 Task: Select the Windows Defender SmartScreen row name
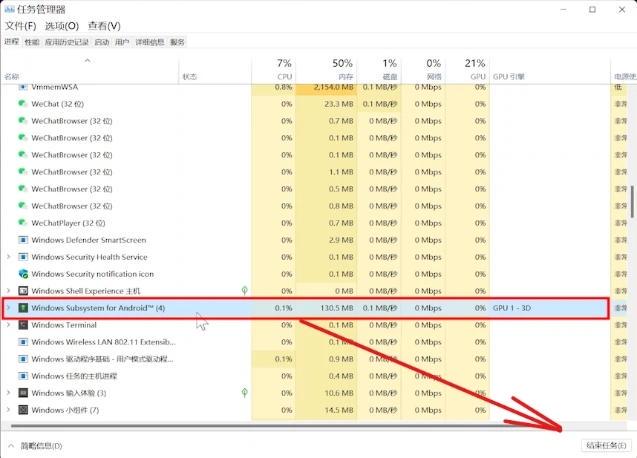[x=89, y=240]
